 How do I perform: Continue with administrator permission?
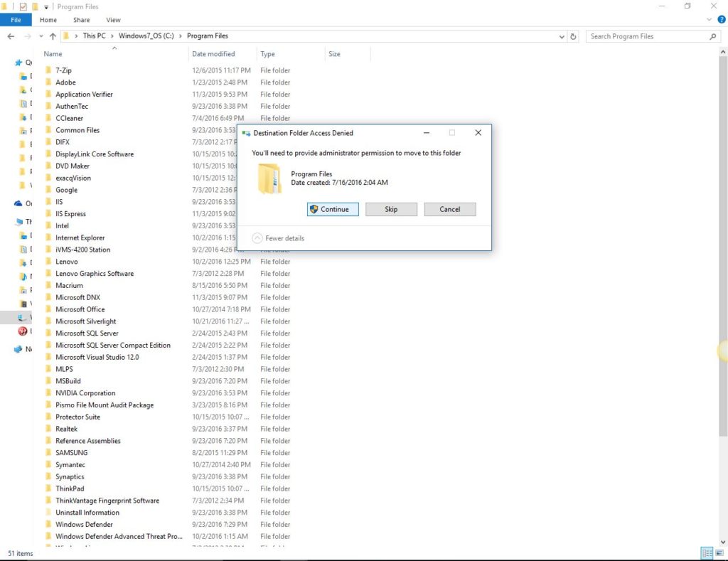pyautogui.click(x=332, y=209)
